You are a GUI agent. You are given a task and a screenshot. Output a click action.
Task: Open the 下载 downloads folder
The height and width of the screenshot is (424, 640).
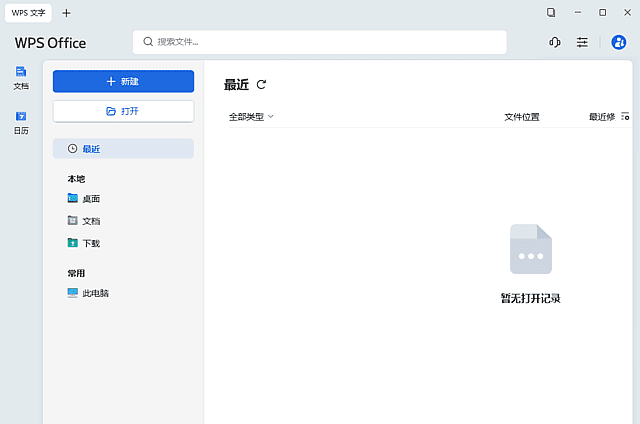point(84,243)
